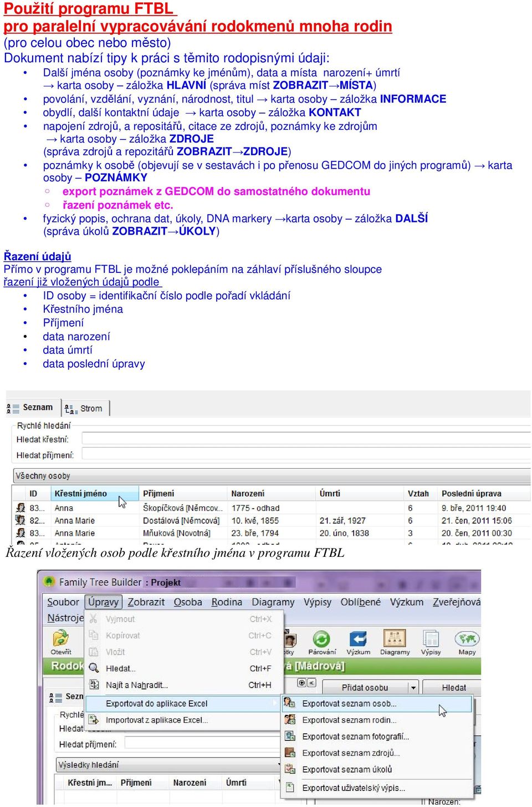
Task: Sort by Křestní jméno column header
Action: 95,494
